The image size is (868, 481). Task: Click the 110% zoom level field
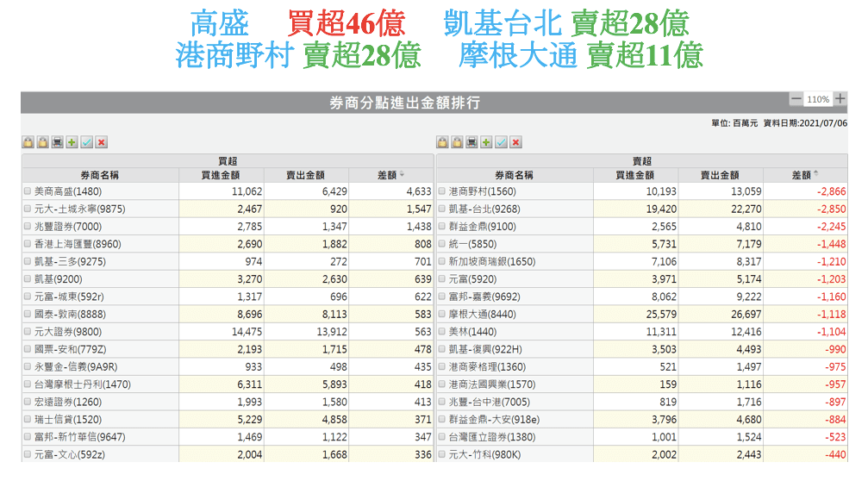(x=817, y=100)
